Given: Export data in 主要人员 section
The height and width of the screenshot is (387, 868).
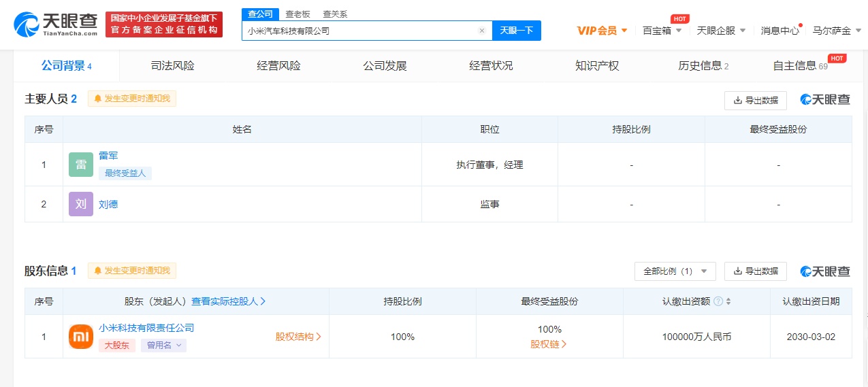Looking at the screenshot, I should tap(755, 100).
